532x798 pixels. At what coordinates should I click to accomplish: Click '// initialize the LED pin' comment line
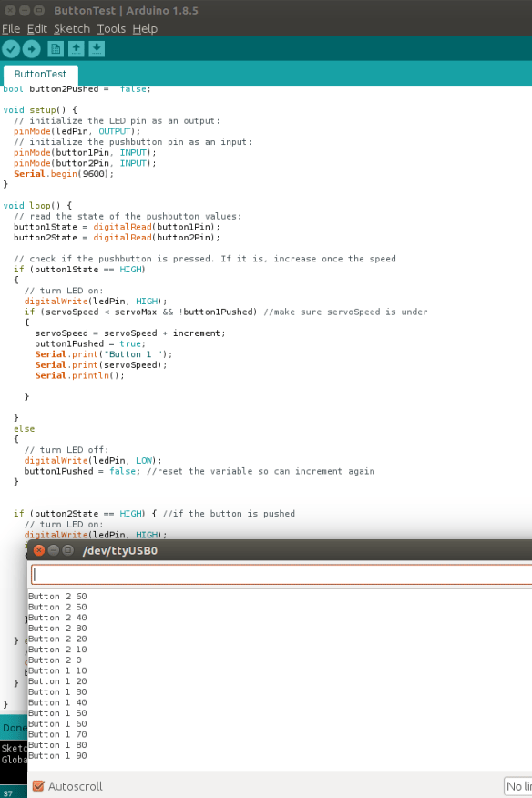117,121
